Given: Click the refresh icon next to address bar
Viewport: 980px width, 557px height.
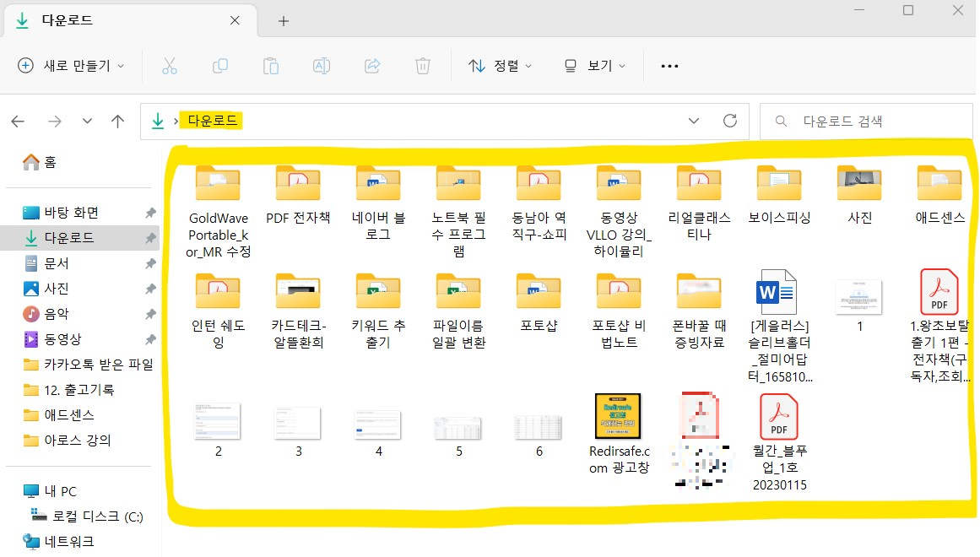Looking at the screenshot, I should (729, 121).
